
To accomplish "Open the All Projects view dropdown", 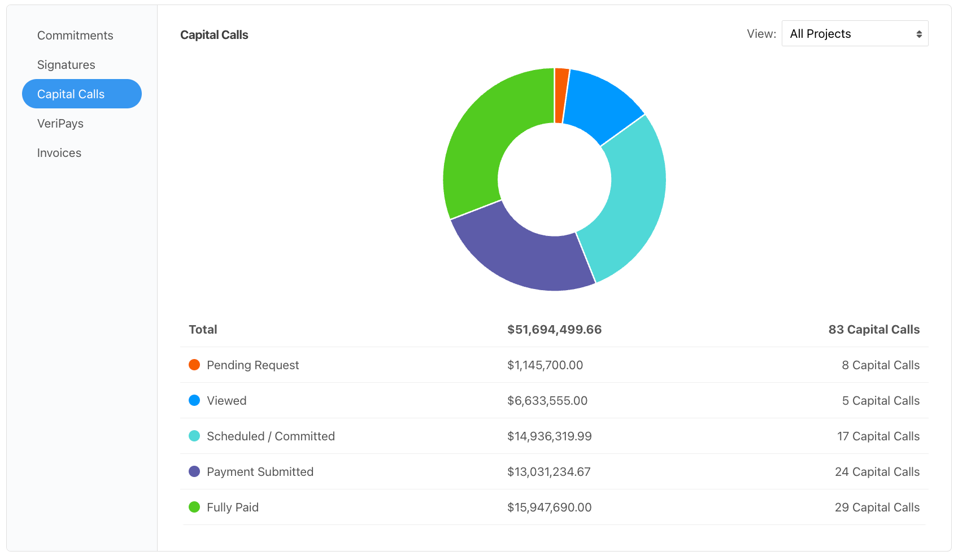I will [847, 34].
